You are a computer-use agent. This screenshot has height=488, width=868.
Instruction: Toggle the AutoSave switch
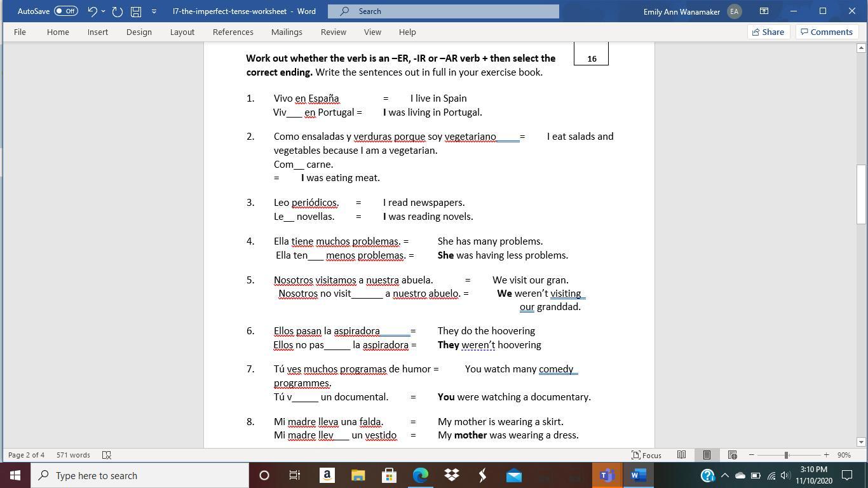tap(65, 11)
